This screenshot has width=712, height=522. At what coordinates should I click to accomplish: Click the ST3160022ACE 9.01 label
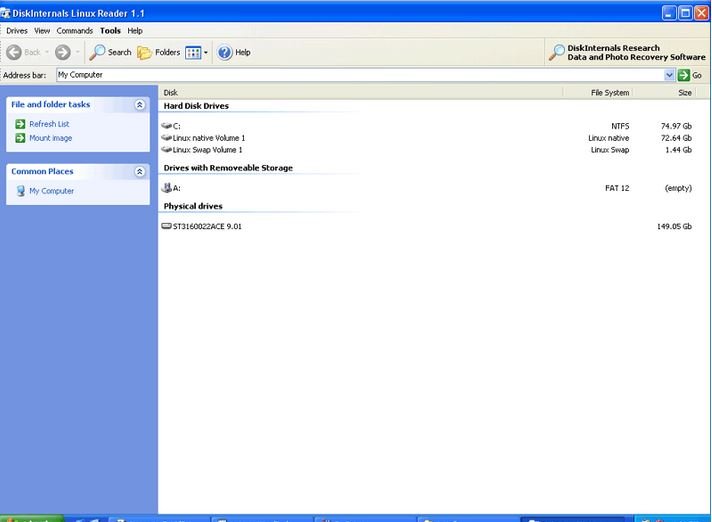(x=207, y=227)
